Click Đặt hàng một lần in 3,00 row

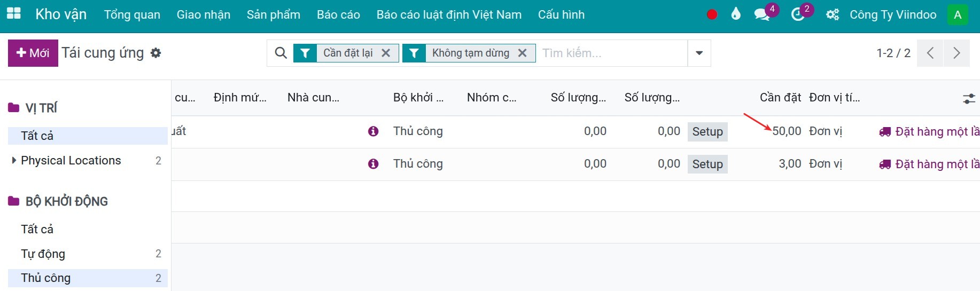pyautogui.click(x=929, y=164)
